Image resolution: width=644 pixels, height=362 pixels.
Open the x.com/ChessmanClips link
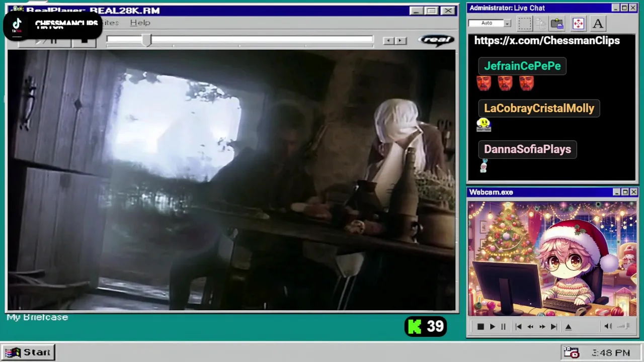pos(547,41)
